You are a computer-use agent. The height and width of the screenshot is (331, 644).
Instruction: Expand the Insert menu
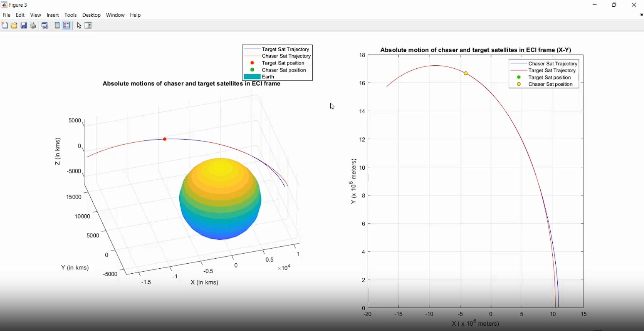pyautogui.click(x=53, y=15)
